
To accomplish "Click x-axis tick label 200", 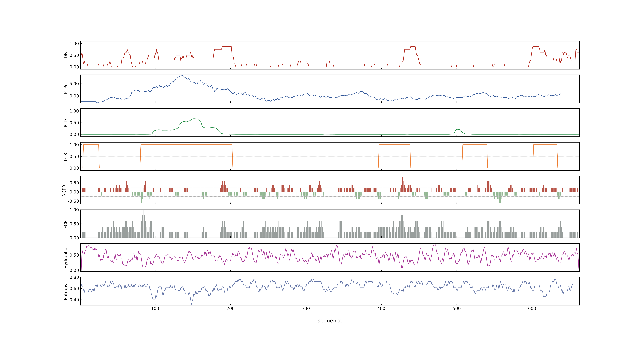I will tap(231, 309).
